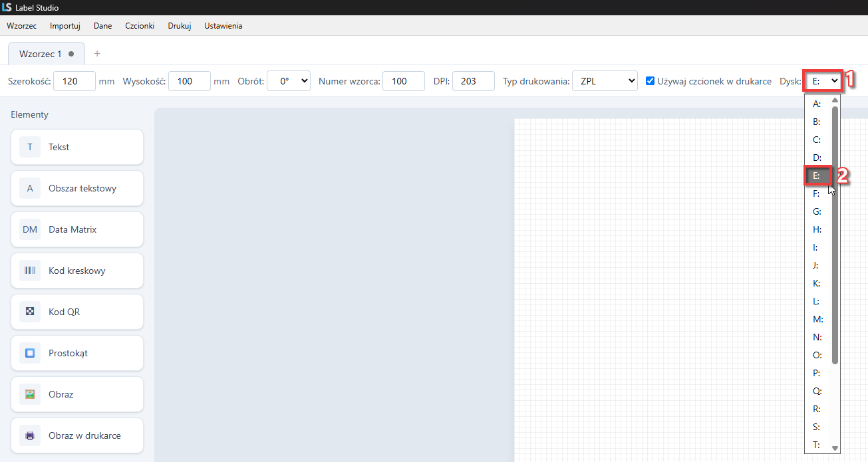Add an Obraz element
The width and height of the screenshot is (868, 462).
point(77,394)
